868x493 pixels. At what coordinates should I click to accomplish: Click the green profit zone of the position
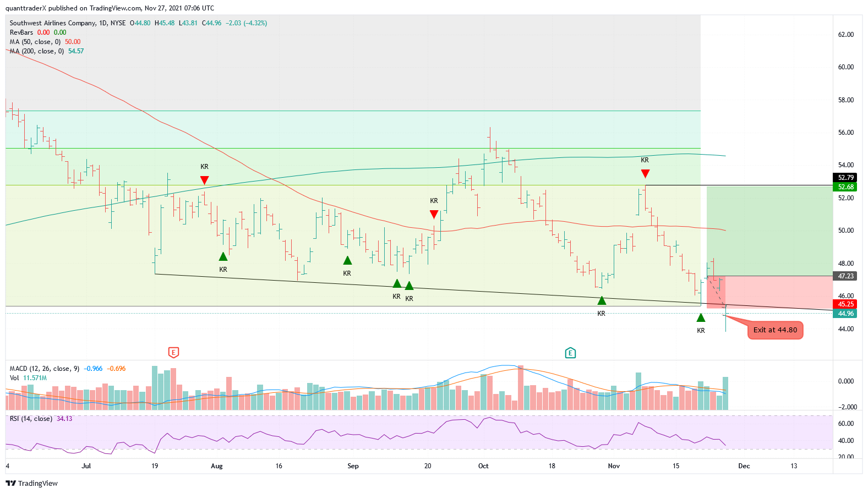click(x=769, y=231)
